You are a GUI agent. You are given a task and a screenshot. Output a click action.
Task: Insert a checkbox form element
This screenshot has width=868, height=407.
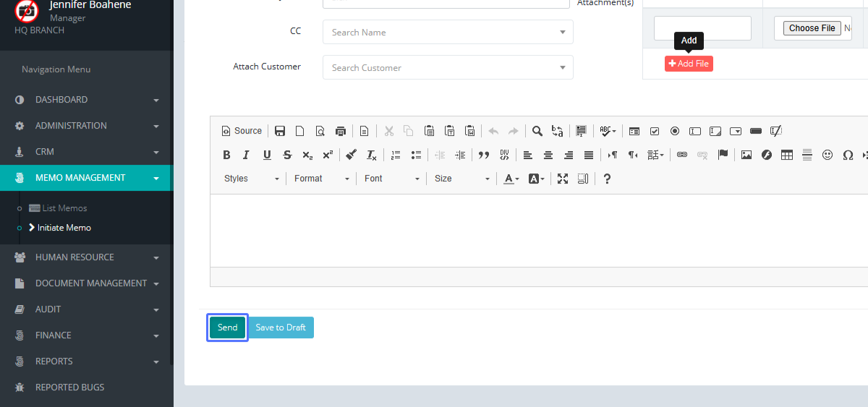[x=655, y=131]
